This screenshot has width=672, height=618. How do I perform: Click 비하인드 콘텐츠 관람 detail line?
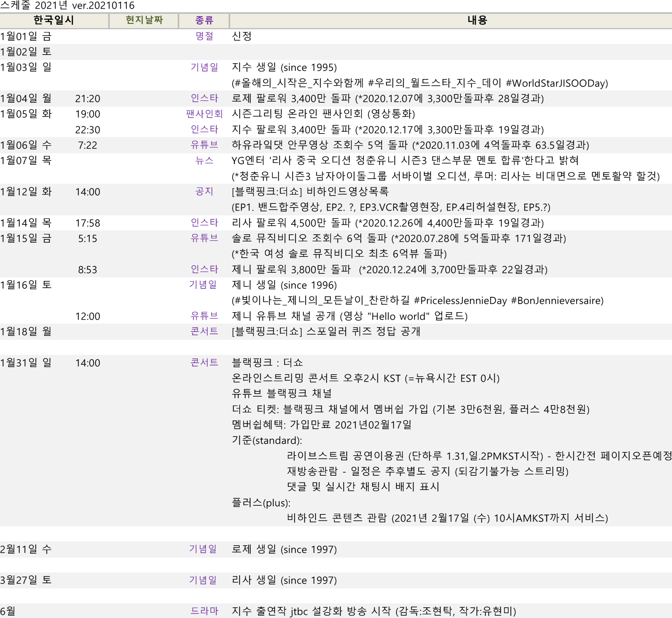click(447, 518)
